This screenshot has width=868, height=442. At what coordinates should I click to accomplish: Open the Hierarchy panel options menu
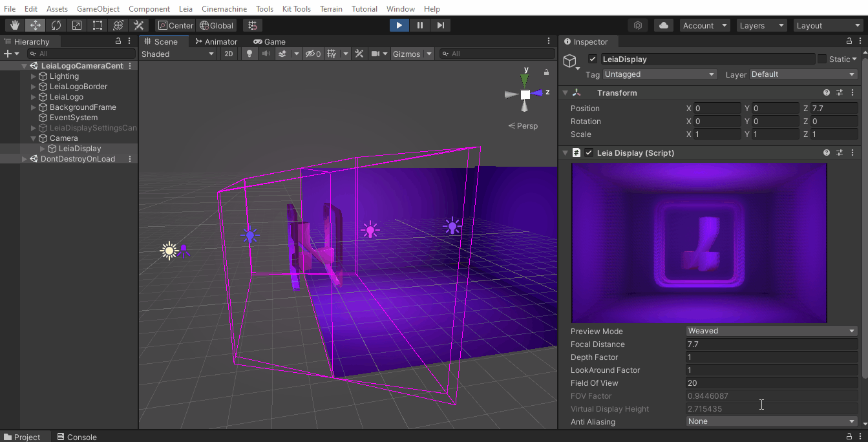point(130,41)
